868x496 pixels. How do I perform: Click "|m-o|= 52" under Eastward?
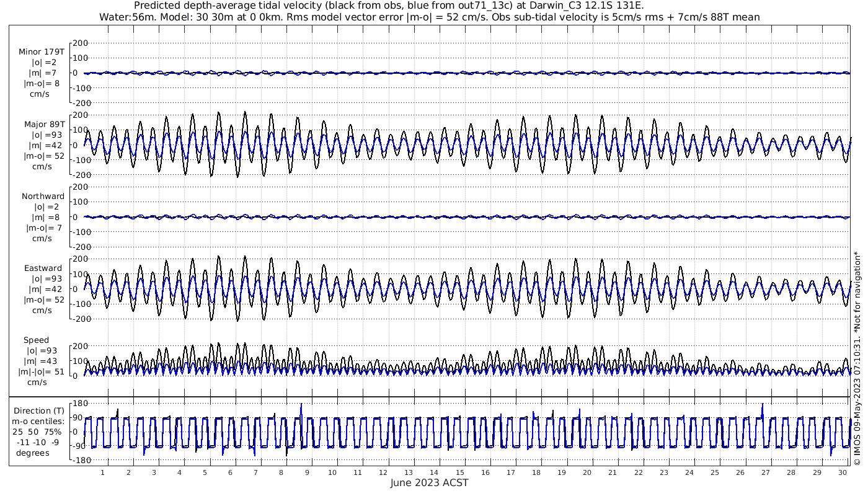pos(44,299)
